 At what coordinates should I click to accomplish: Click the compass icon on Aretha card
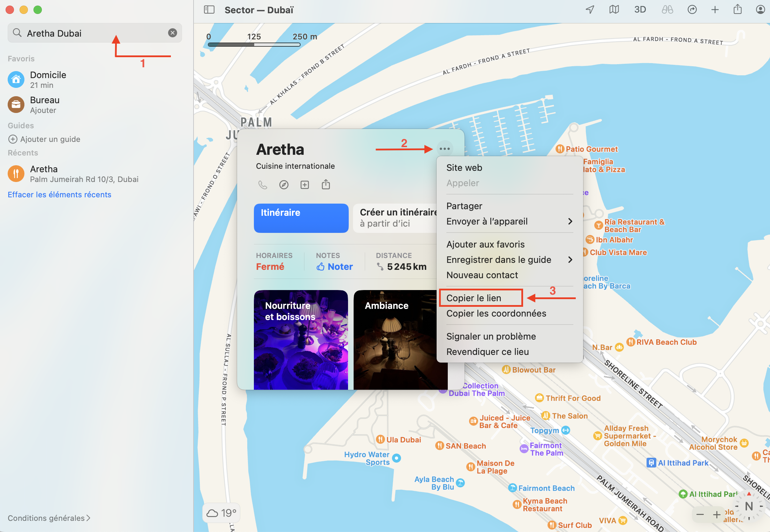point(284,185)
